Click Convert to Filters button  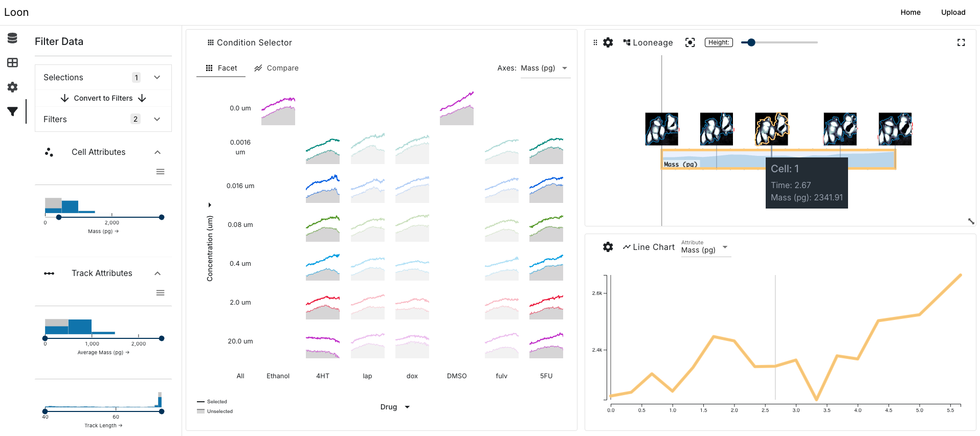click(x=103, y=98)
